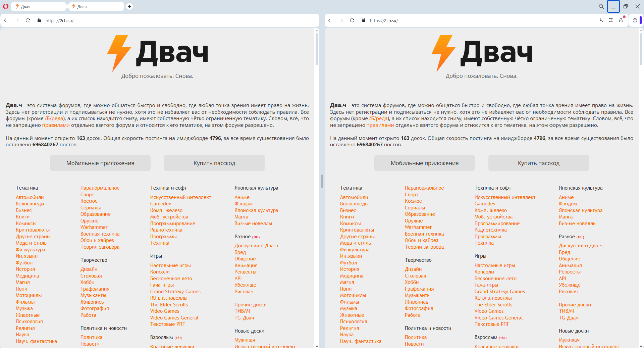Screen dimensions: 644x348
Task: Open the search tabs magnifier icon
Action: (x=601, y=6)
